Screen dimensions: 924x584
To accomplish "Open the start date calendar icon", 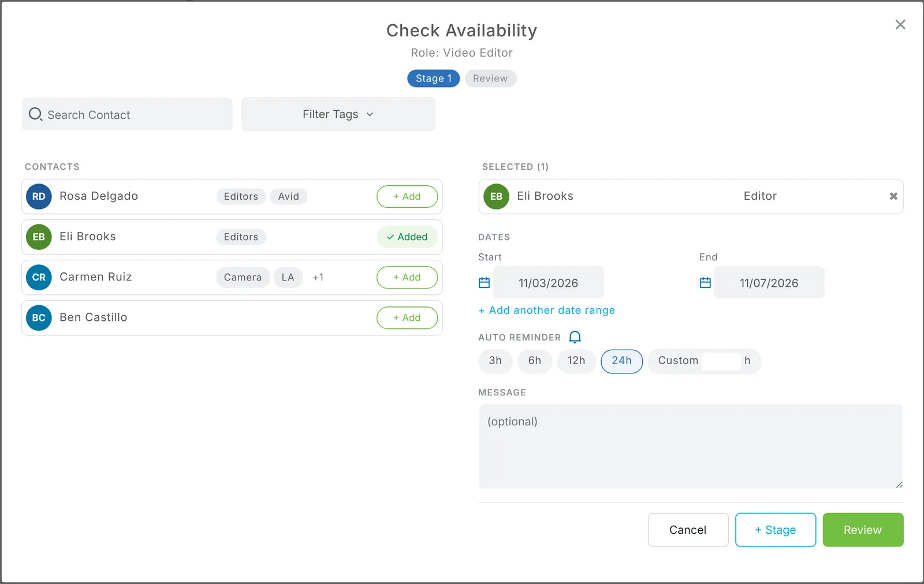I will pyautogui.click(x=484, y=283).
